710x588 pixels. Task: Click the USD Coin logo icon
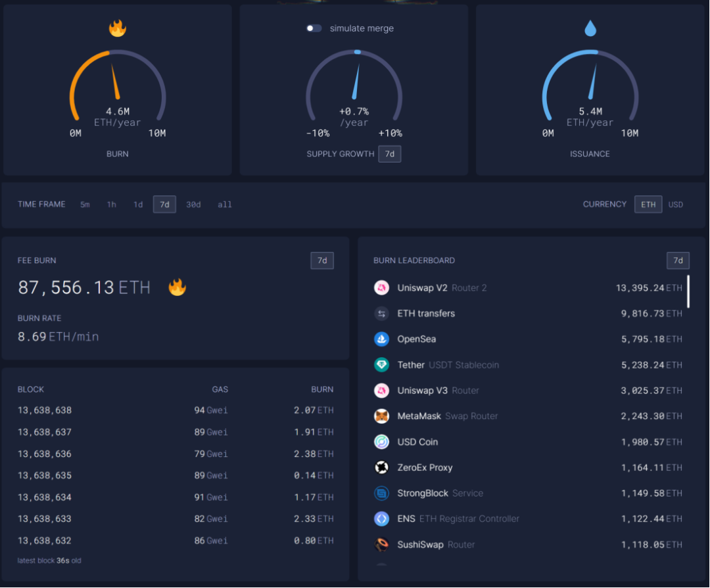point(382,442)
